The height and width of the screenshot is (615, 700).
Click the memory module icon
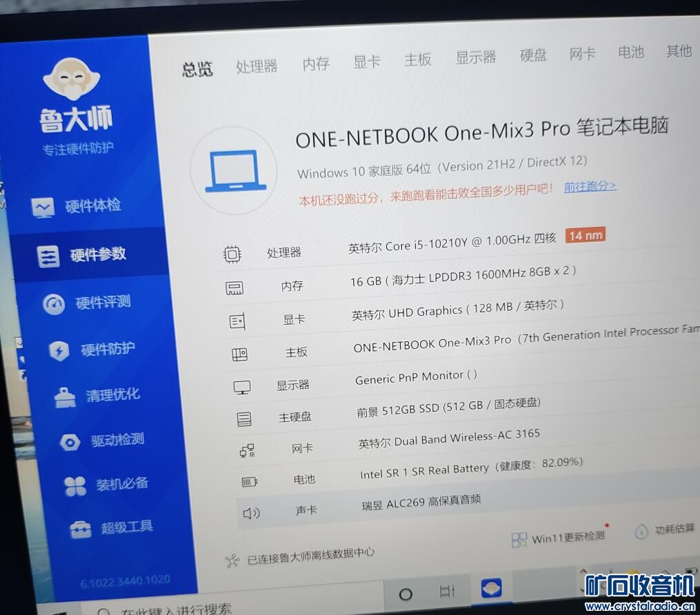(x=234, y=288)
